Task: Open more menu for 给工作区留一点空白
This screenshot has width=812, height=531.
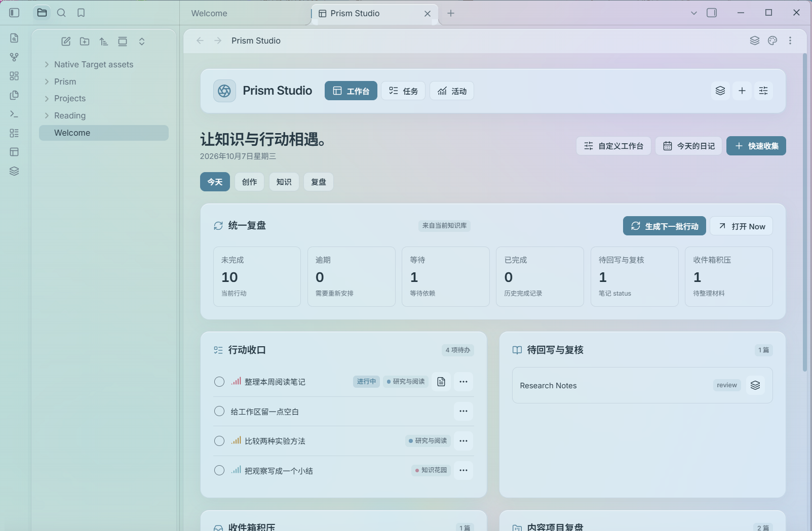Action: click(x=463, y=411)
